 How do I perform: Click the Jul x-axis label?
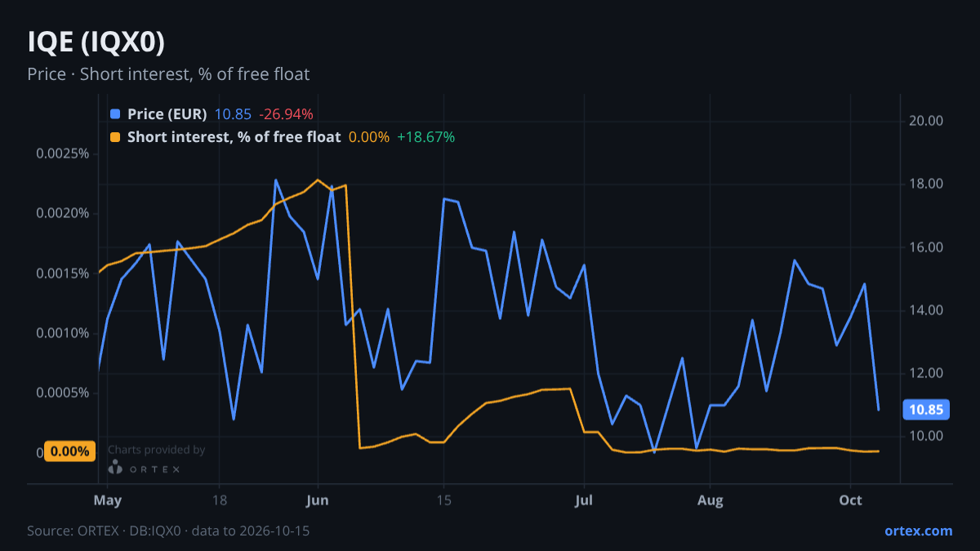click(584, 500)
